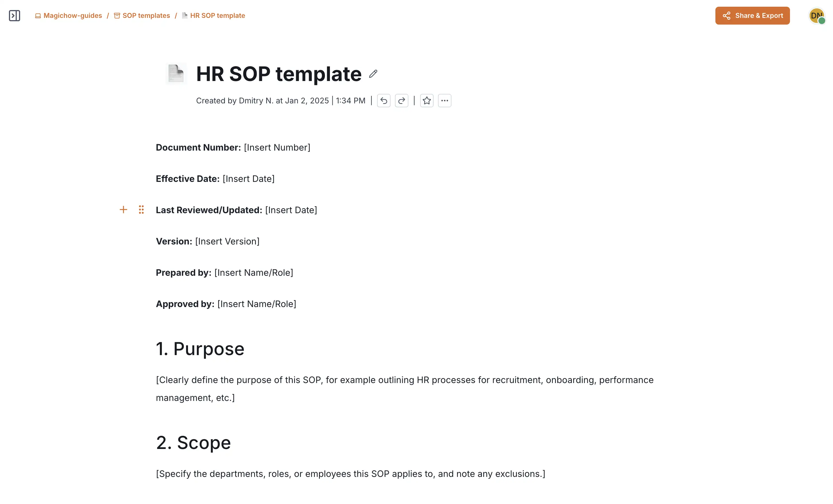Star this document as favorite

click(426, 101)
